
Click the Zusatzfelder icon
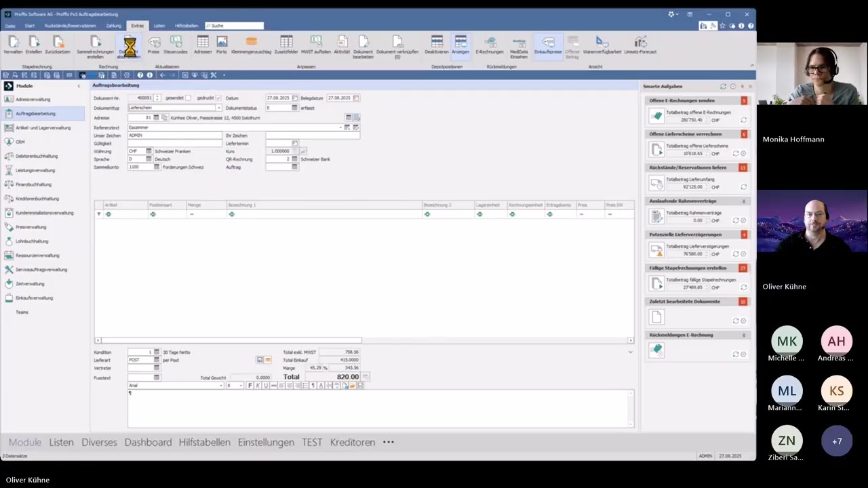tap(286, 45)
